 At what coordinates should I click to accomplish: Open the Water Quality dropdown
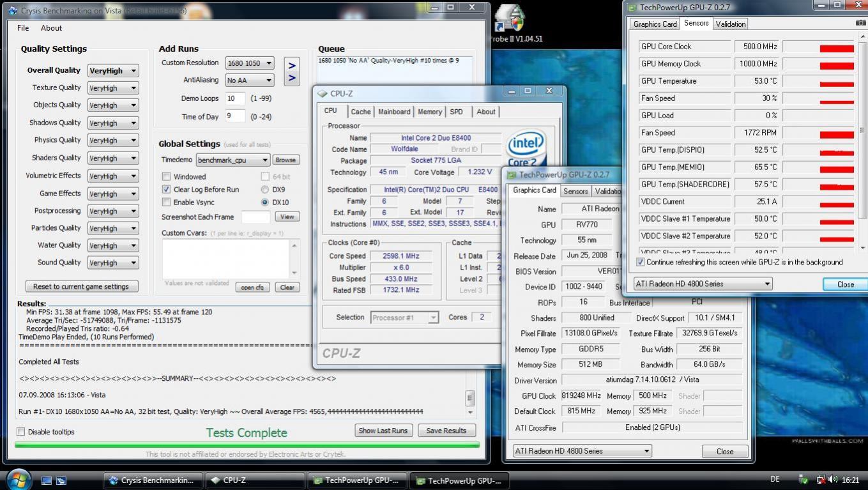pyautogui.click(x=112, y=245)
